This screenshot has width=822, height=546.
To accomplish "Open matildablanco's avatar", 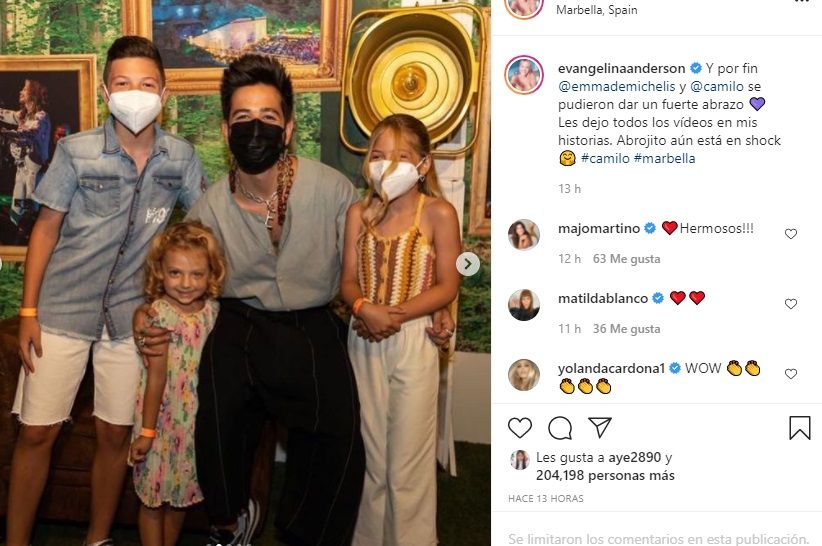I will point(524,304).
